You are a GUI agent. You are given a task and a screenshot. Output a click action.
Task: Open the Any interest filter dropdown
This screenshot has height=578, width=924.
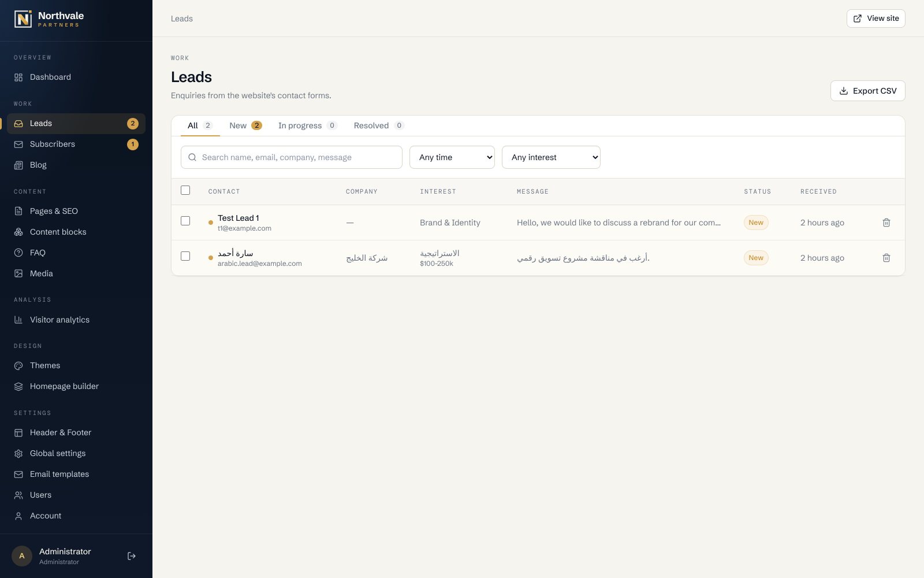point(551,157)
